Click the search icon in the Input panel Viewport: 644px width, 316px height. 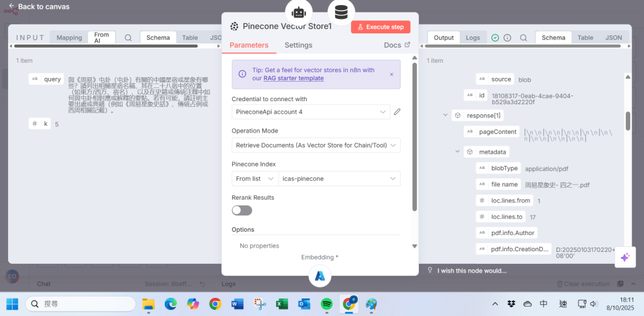click(x=128, y=38)
